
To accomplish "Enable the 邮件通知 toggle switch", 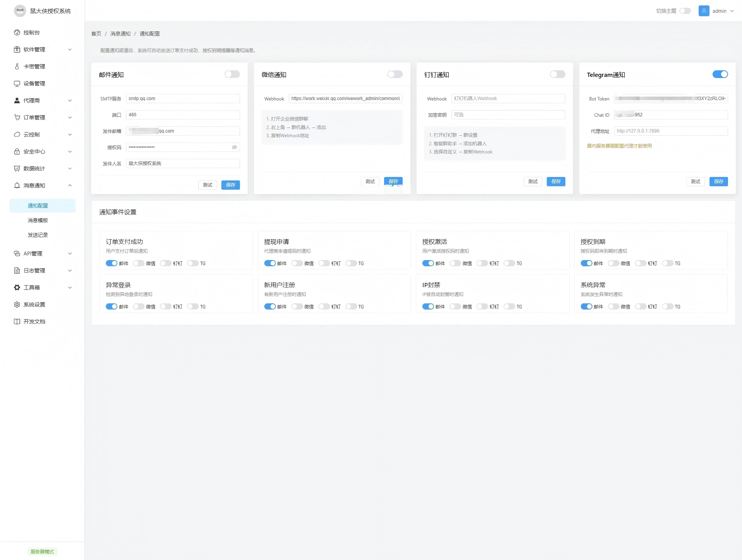I will coord(232,74).
